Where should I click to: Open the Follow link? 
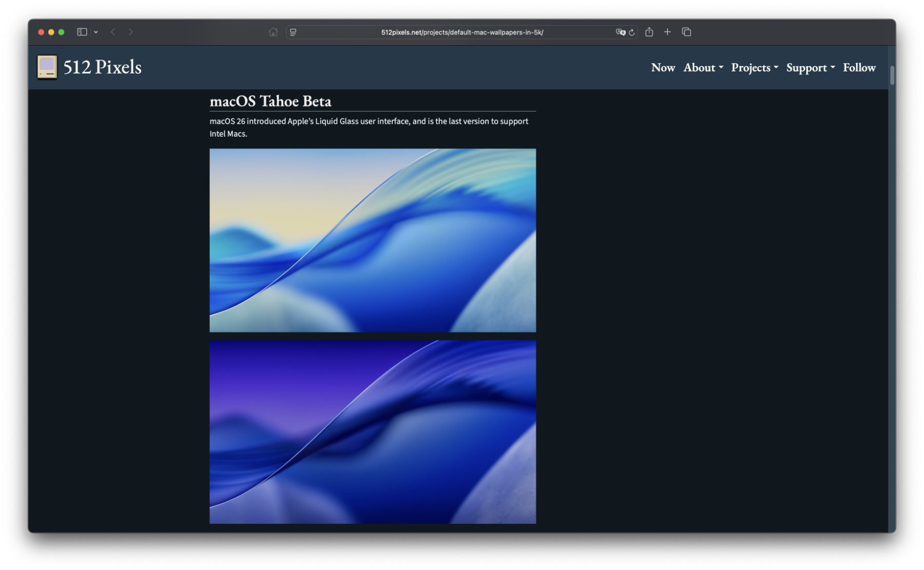[x=859, y=68]
